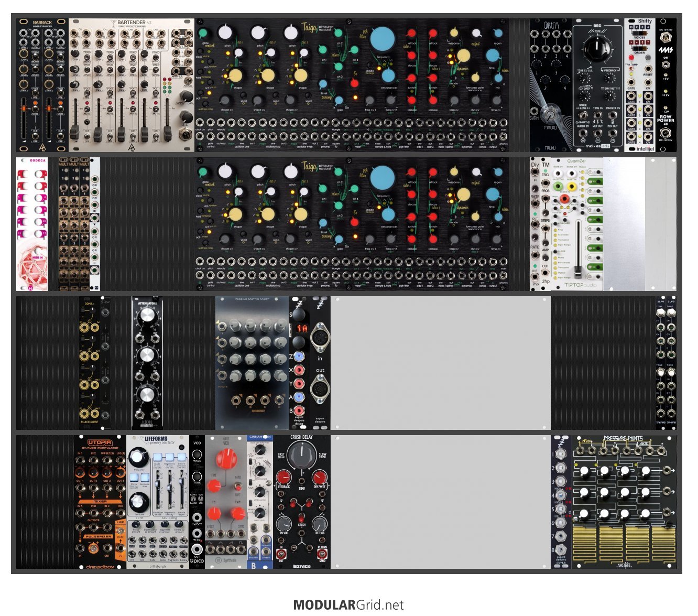Click the second-row Taiga large yellow dynamics knob
This screenshot has width=698, height=616.
(x=464, y=194)
